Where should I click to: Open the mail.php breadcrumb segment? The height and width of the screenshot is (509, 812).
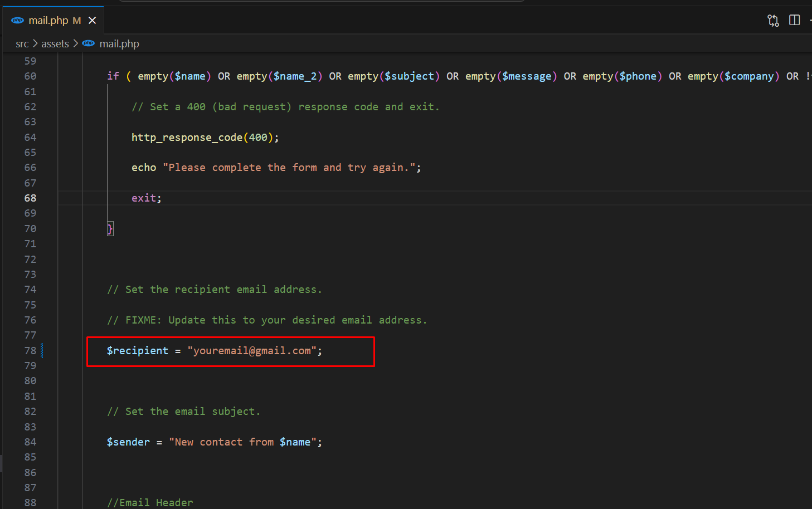tap(119, 44)
